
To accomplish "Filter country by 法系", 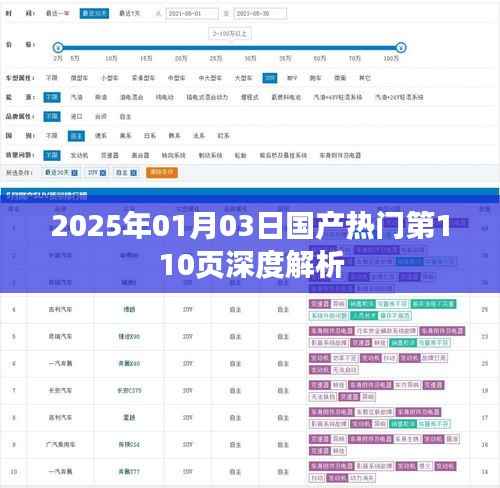I will coord(199,136).
